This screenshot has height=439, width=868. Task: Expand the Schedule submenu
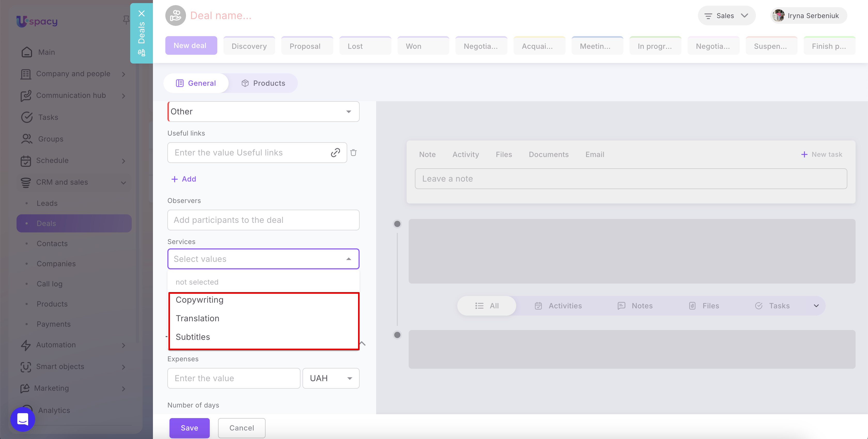(x=124, y=161)
